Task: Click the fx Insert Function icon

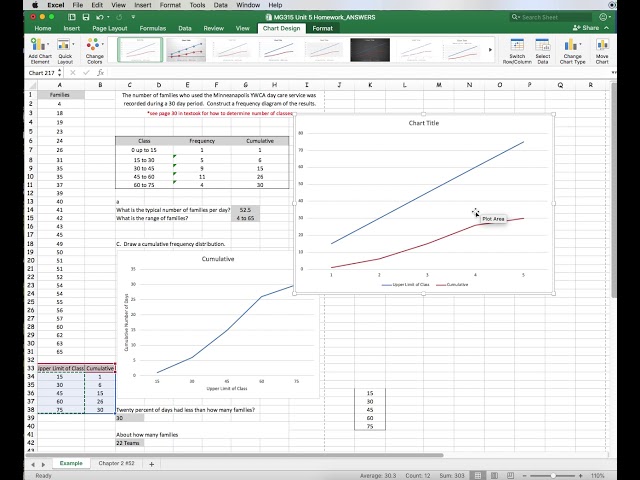Action: (x=100, y=73)
